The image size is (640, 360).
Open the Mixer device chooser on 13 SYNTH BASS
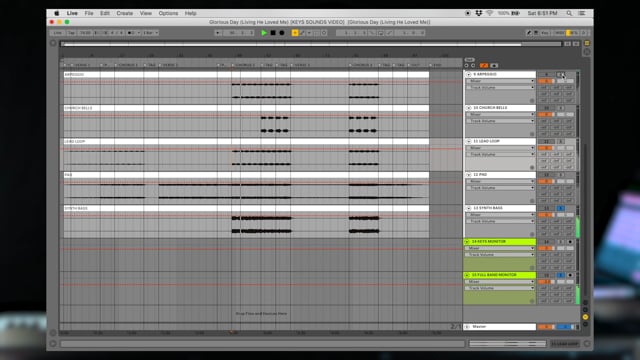pos(500,215)
